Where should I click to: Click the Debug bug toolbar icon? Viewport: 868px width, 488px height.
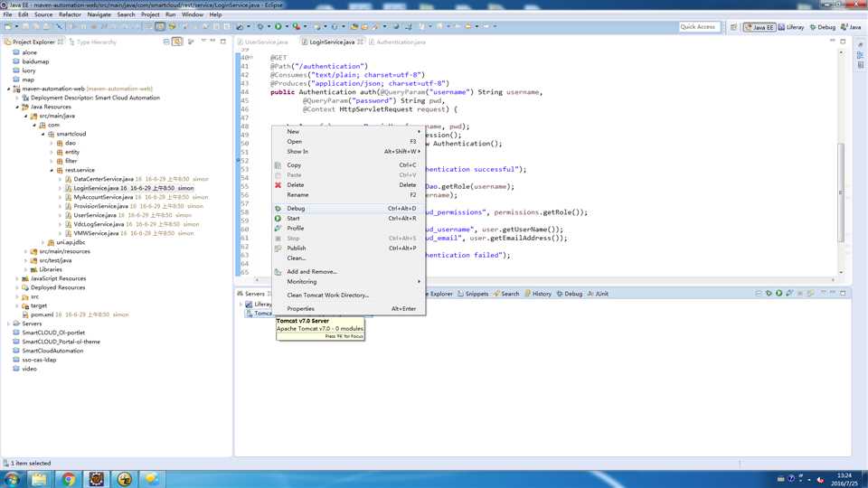pos(260,26)
